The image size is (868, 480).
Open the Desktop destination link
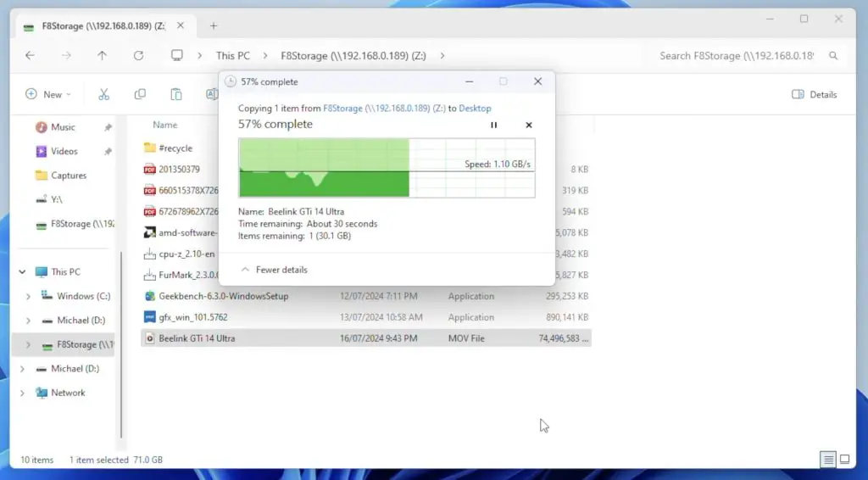point(476,109)
